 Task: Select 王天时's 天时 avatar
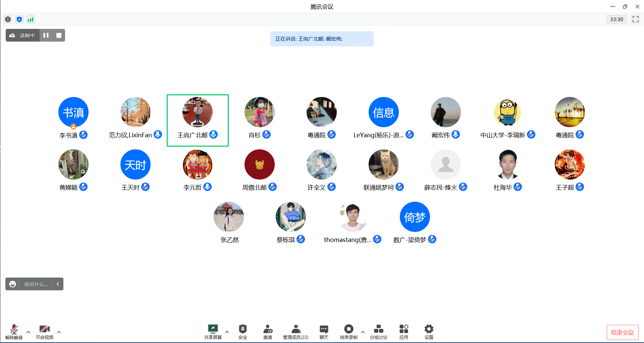click(x=136, y=164)
